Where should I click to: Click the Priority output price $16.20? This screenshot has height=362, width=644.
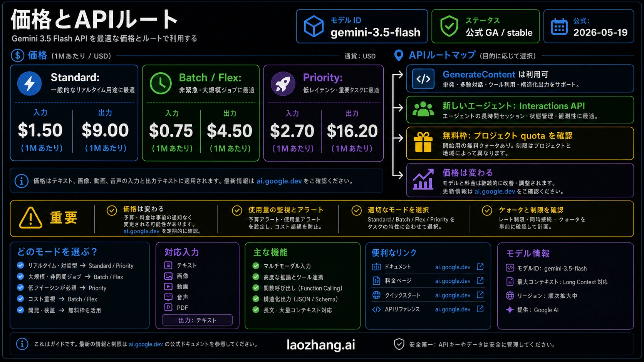(x=352, y=131)
